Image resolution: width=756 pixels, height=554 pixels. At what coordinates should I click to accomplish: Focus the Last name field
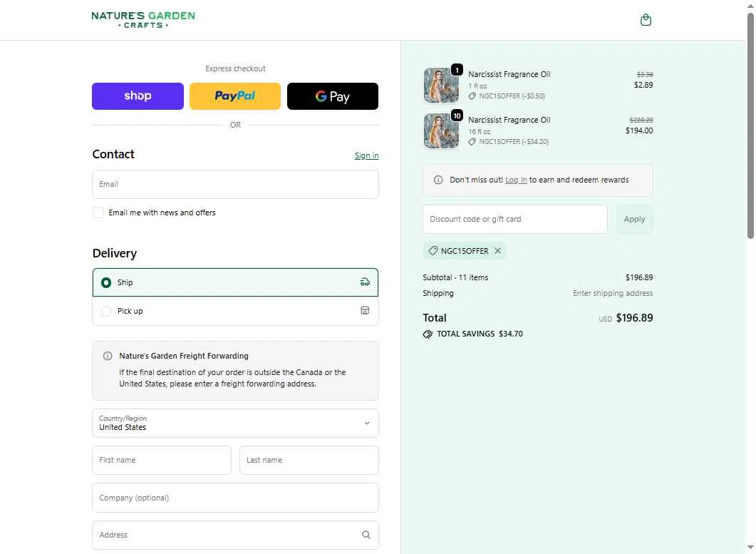click(x=309, y=460)
